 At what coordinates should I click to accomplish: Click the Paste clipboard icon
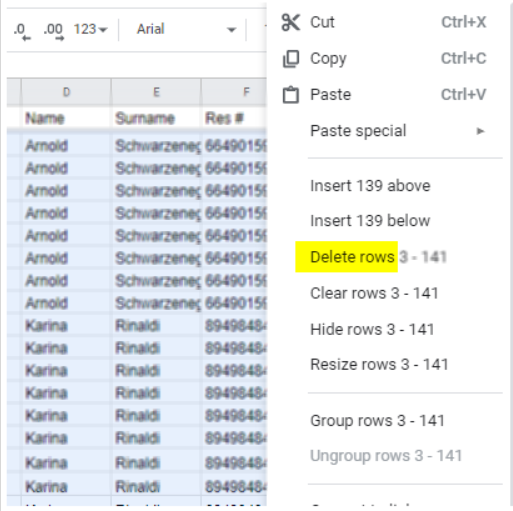click(291, 95)
